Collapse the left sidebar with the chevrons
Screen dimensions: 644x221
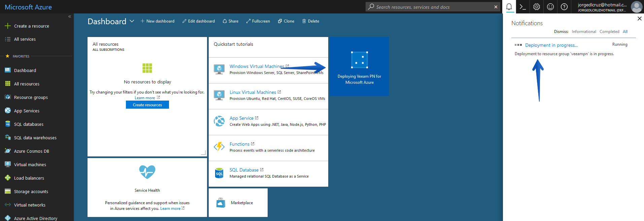70,16
